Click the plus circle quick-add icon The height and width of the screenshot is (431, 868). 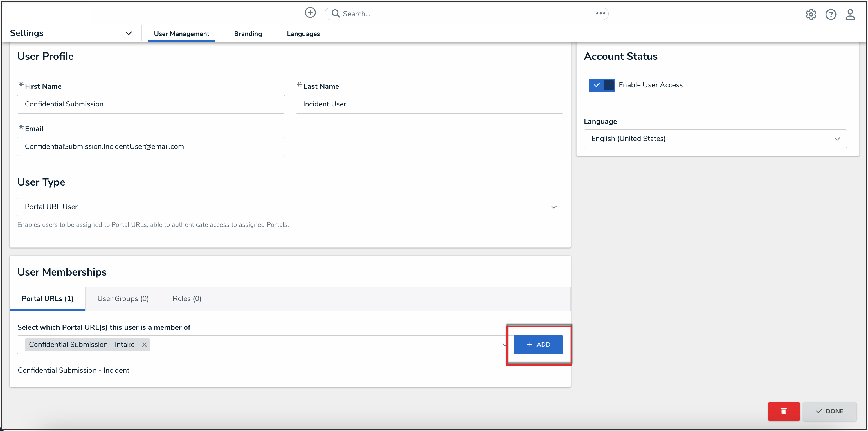point(310,13)
